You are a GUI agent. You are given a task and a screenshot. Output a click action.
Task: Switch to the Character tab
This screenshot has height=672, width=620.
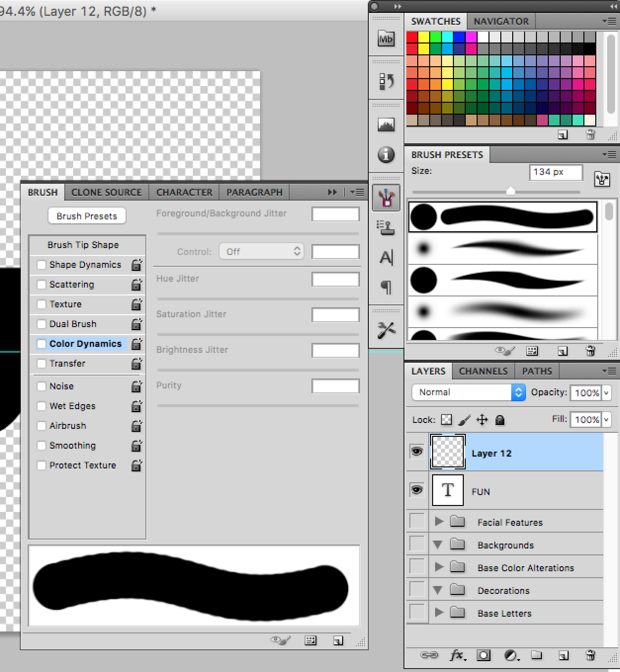184,192
